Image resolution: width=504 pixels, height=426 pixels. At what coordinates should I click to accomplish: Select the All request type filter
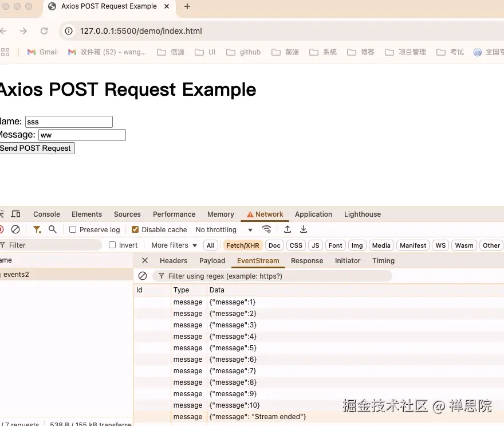click(211, 245)
